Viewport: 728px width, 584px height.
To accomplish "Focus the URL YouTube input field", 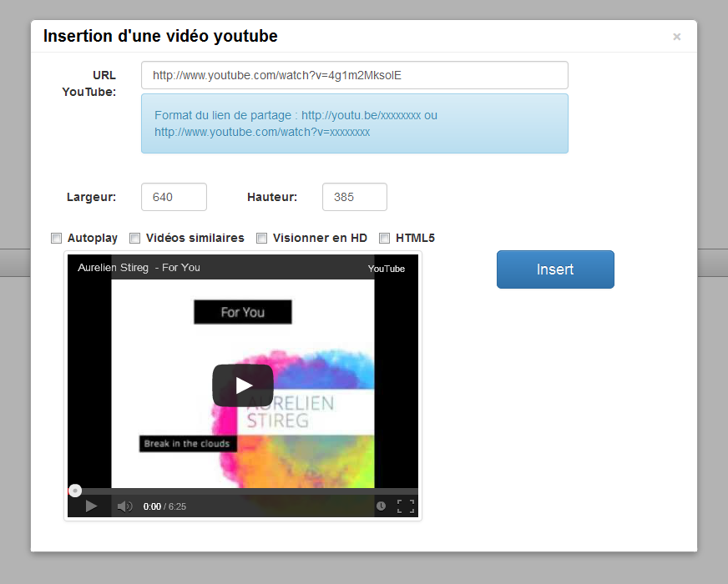I will coord(355,75).
